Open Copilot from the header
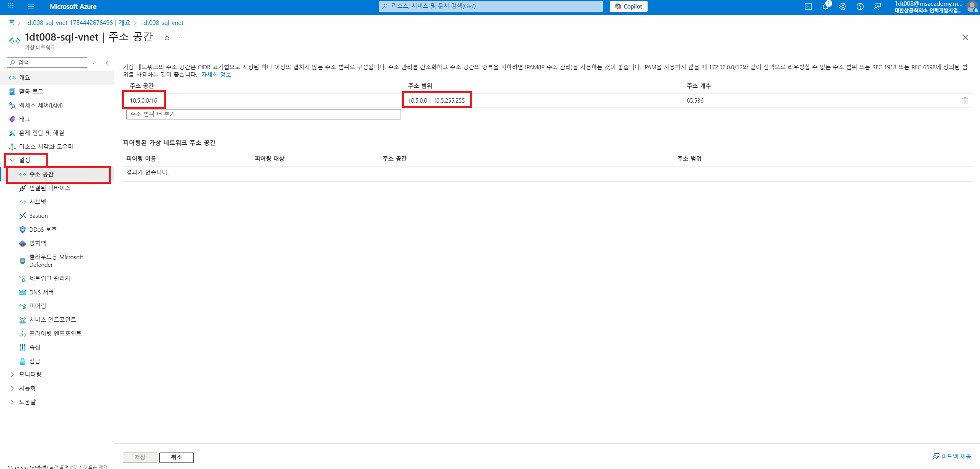Image resolution: width=980 pixels, height=469 pixels. point(628,7)
